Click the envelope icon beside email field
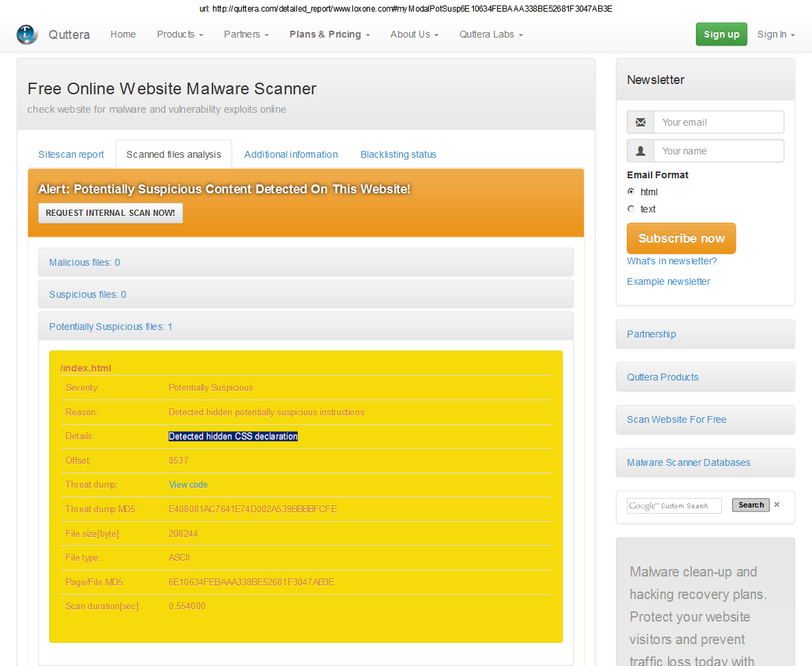Viewport: 812px width, 666px height. tap(640, 122)
